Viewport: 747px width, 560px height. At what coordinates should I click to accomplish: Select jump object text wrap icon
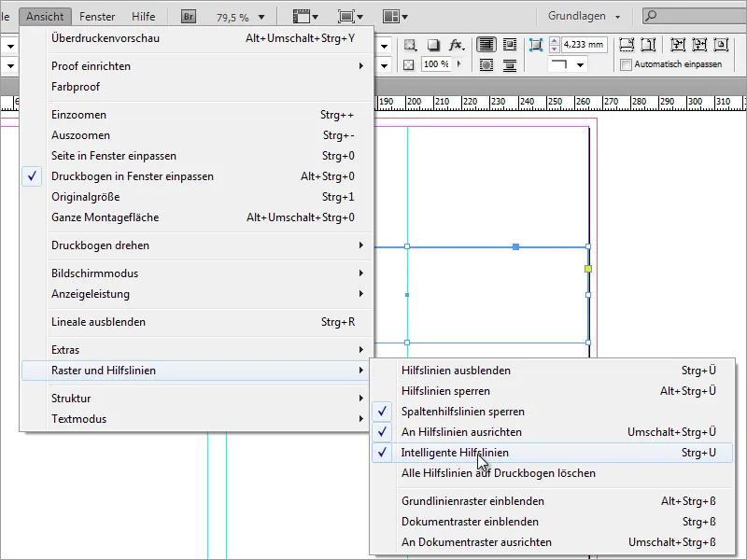pos(510,64)
